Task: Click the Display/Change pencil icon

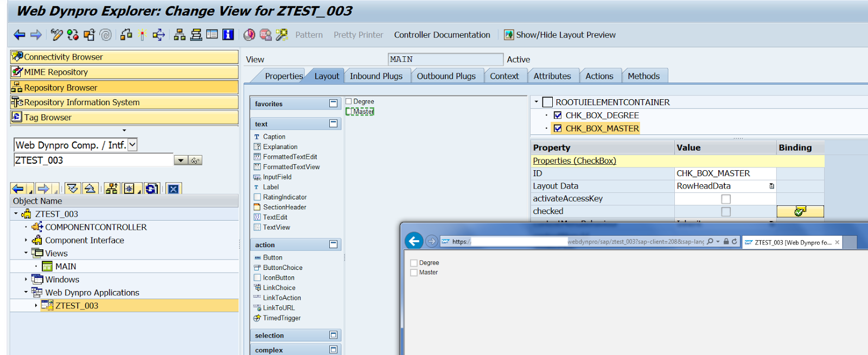Action: pyautogui.click(x=56, y=35)
